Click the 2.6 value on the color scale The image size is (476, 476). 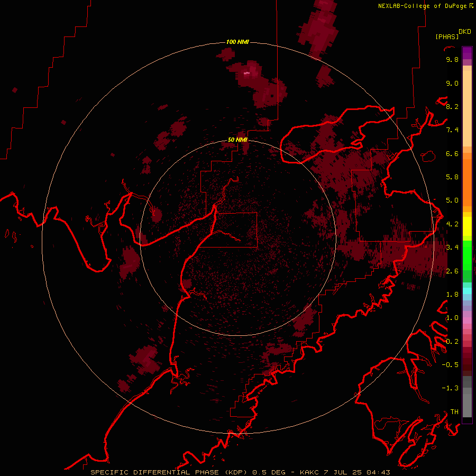point(452,271)
